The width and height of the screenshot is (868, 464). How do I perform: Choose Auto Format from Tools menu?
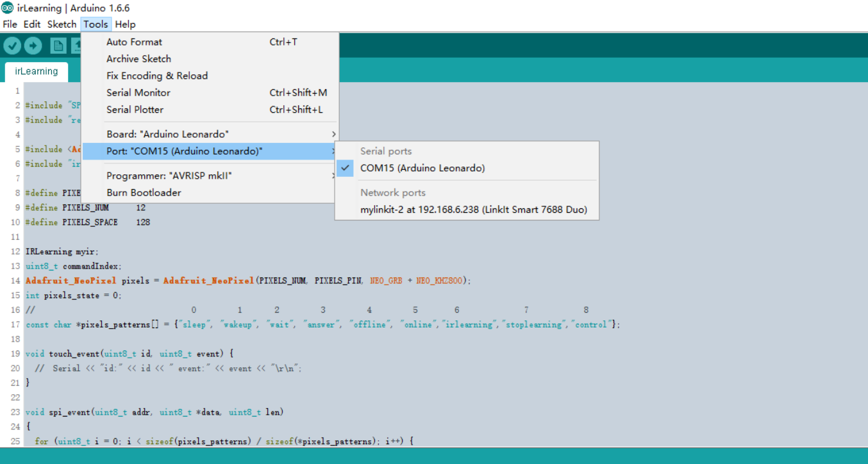click(x=210, y=42)
